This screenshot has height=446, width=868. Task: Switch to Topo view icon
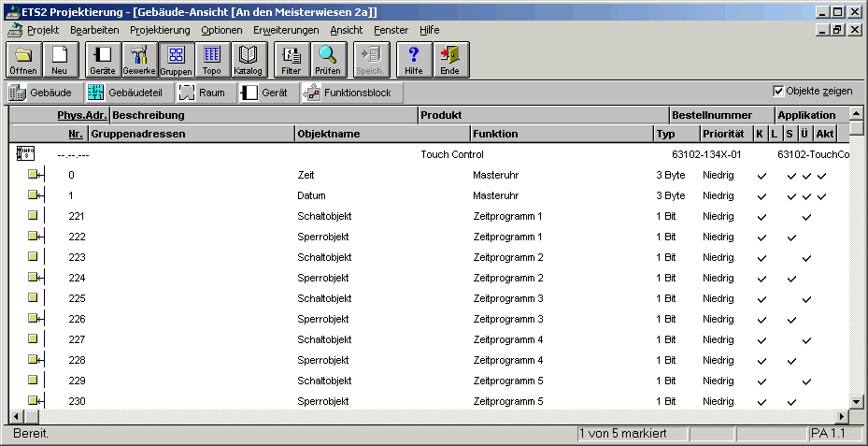(212, 59)
